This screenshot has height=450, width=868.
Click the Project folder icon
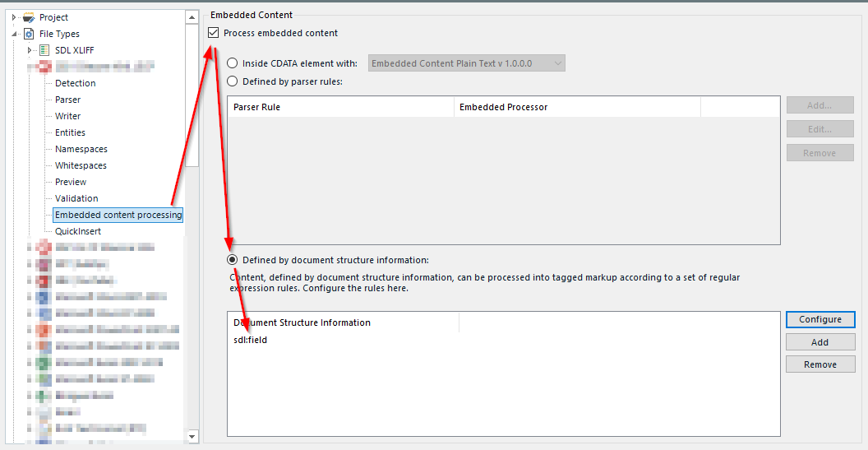(29, 17)
